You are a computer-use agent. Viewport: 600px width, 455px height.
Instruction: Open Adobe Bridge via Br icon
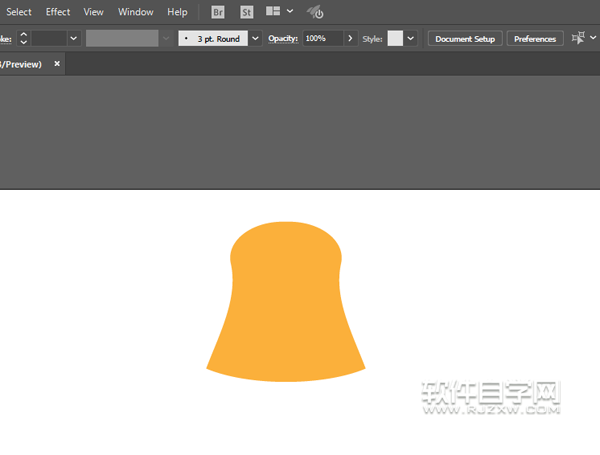pyautogui.click(x=219, y=12)
